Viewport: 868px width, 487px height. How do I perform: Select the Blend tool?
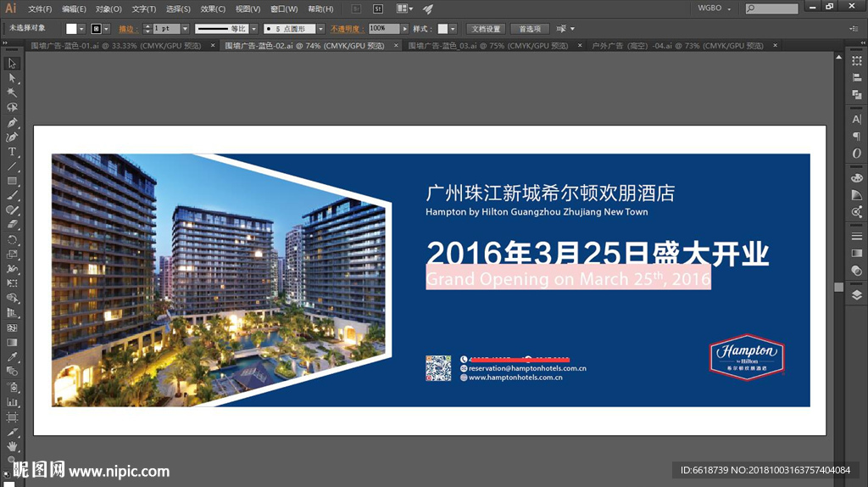[12, 372]
